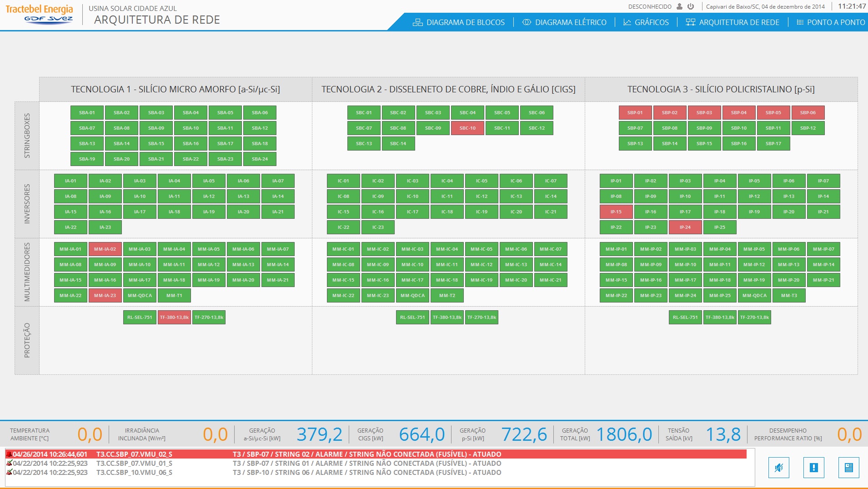Screen dimensions: 868x489
Task: Click the DESCONHECIDO user label
Action: click(x=650, y=7)
